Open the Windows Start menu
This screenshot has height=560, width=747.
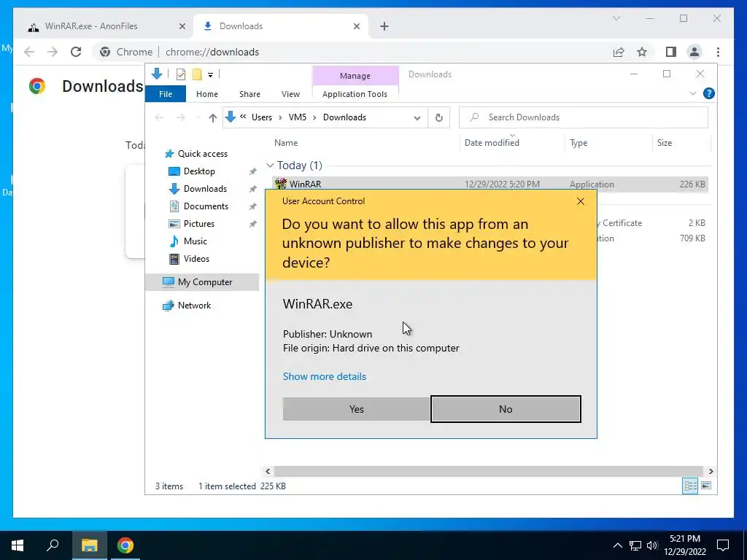point(18,545)
